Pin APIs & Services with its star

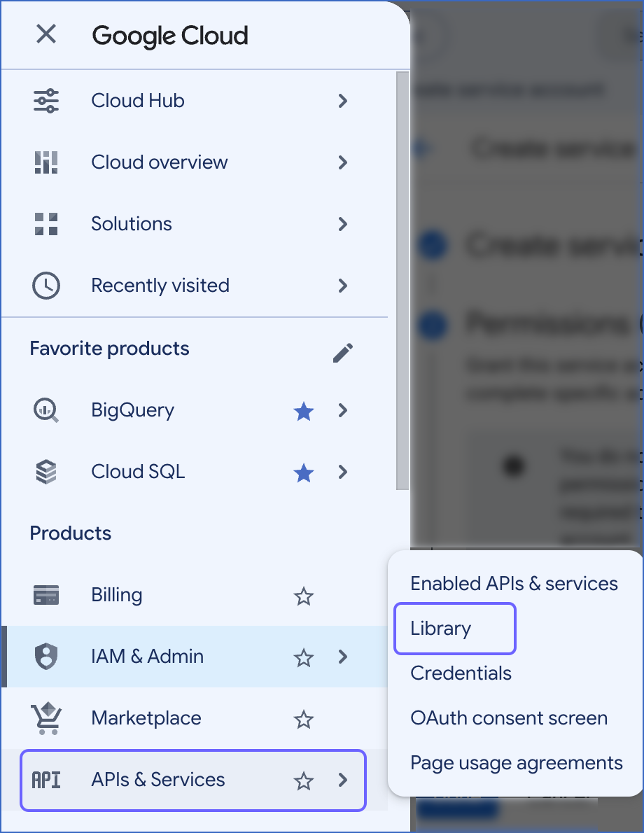[x=303, y=781]
